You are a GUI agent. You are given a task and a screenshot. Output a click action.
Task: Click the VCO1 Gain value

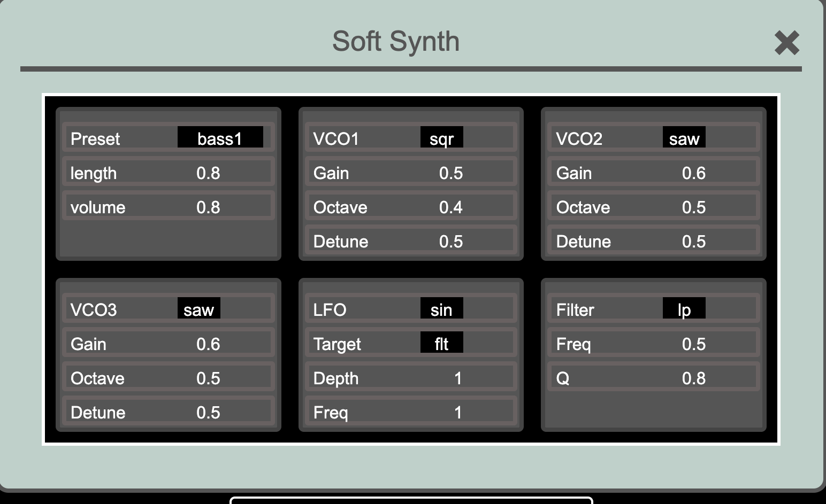click(x=450, y=173)
